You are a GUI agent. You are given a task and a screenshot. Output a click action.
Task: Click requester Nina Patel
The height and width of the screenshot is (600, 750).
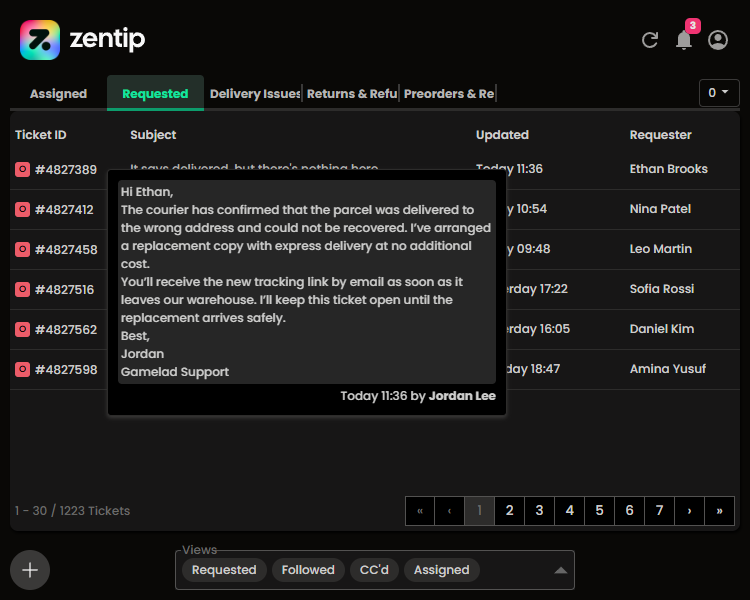pos(660,209)
